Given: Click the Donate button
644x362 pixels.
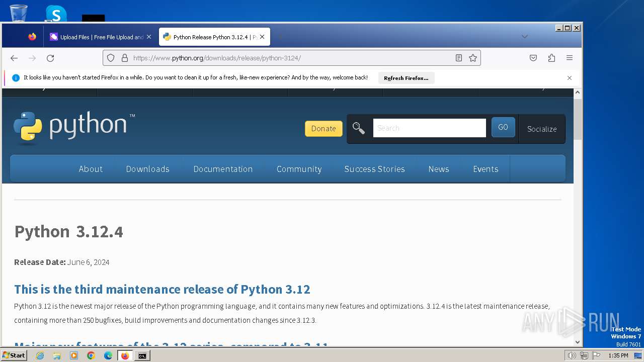Looking at the screenshot, I should [x=324, y=129].
